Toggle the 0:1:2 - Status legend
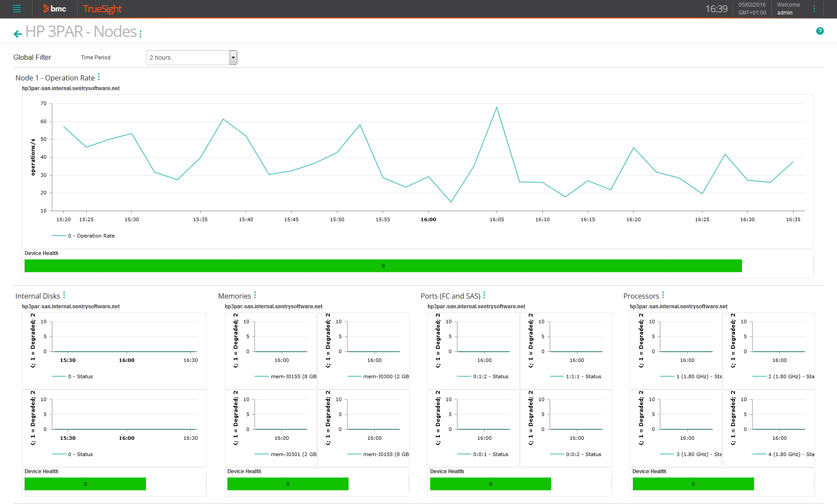Screen dimensions: 837x504 click(x=483, y=376)
